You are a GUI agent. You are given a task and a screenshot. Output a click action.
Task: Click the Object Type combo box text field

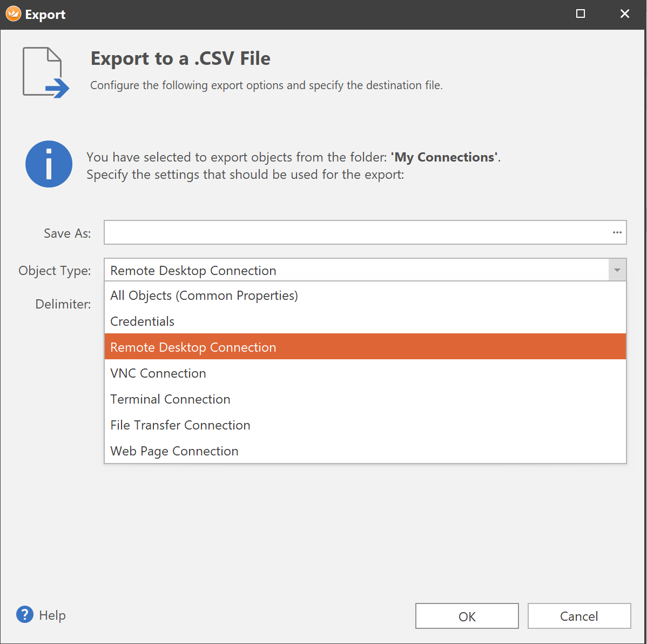[356, 270]
